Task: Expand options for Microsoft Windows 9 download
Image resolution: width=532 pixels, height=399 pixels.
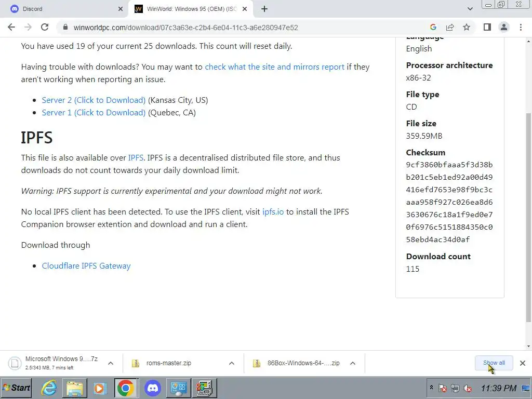Action: click(111, 363)
